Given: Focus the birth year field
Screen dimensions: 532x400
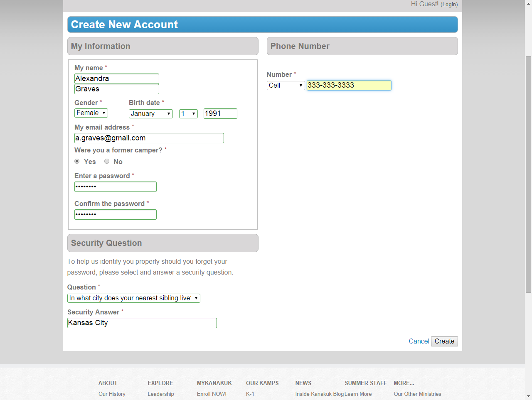Looking at the screenshot, I should pos(220,114).
